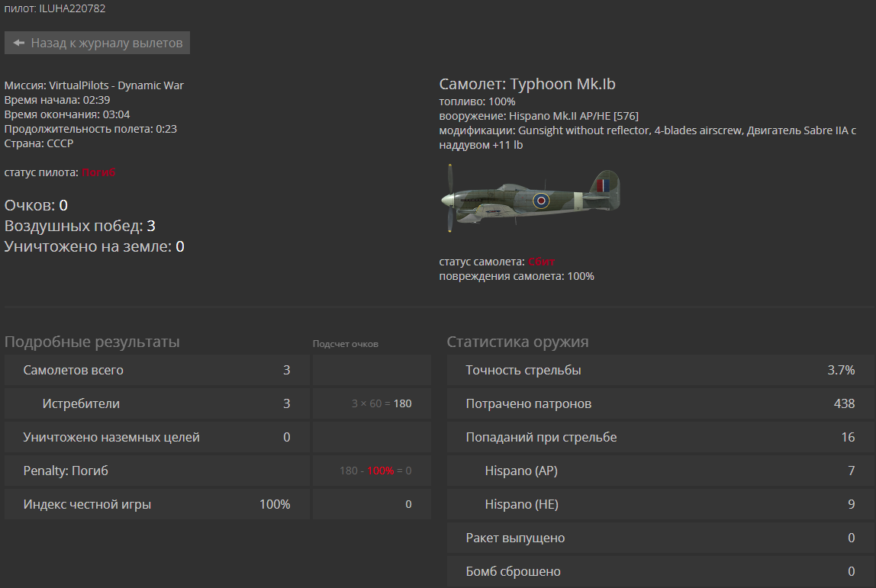
Task: Click penalty calculation '180 - 100% = 0'
Action: (x=375, y=471)
